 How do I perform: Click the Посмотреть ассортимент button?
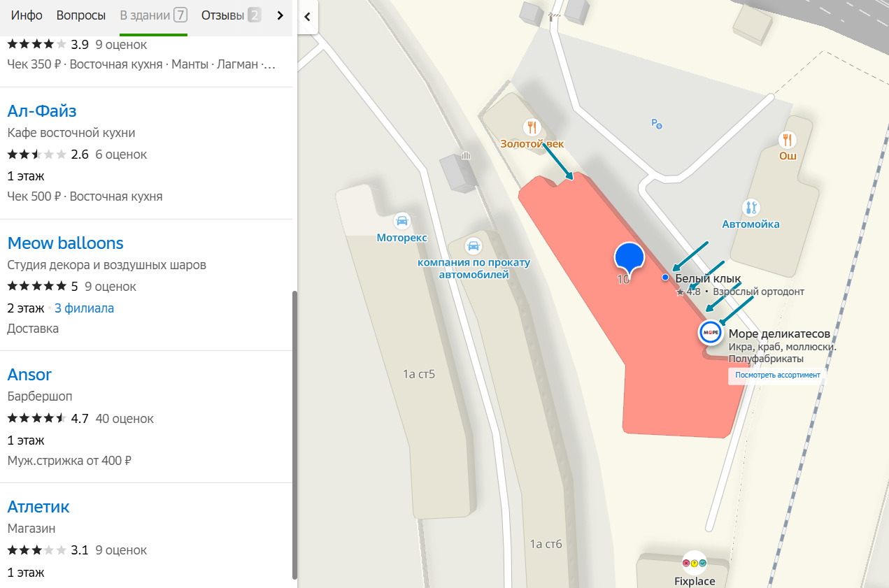[777, 375]
